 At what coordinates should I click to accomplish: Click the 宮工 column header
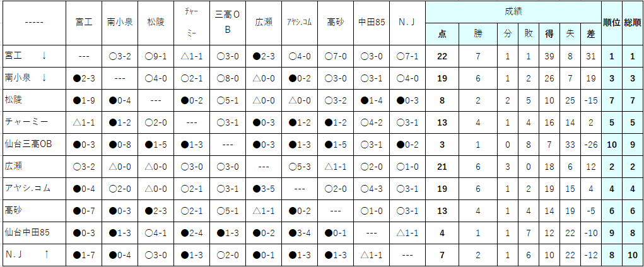point(84,23)
